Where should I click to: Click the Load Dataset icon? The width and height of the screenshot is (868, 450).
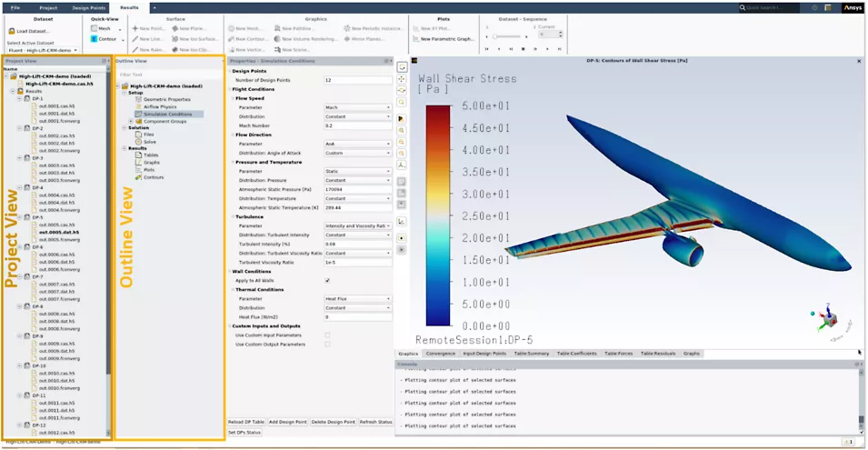[13, 31]
